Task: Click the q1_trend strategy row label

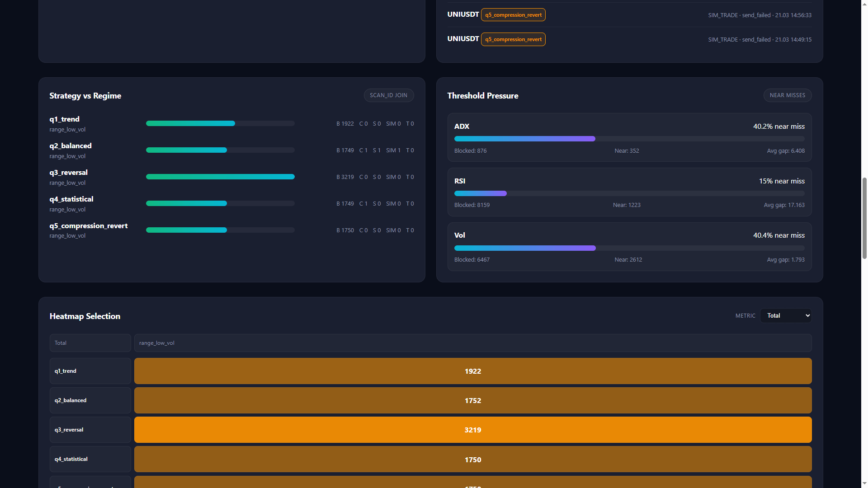Action: coord(64,119)
